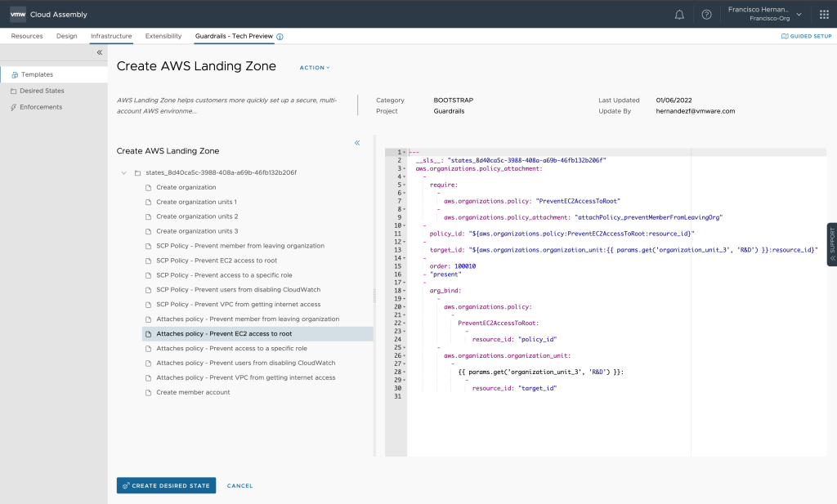Select Create member account tree item

(x=193, y=392)
